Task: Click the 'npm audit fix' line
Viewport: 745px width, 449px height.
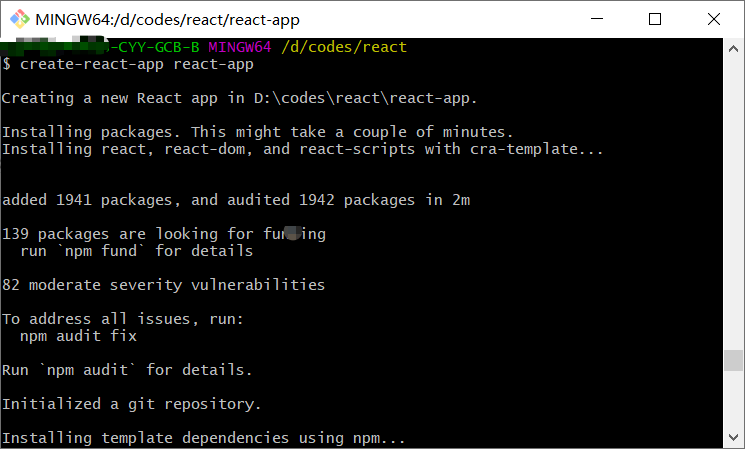Action: (78, 336)
